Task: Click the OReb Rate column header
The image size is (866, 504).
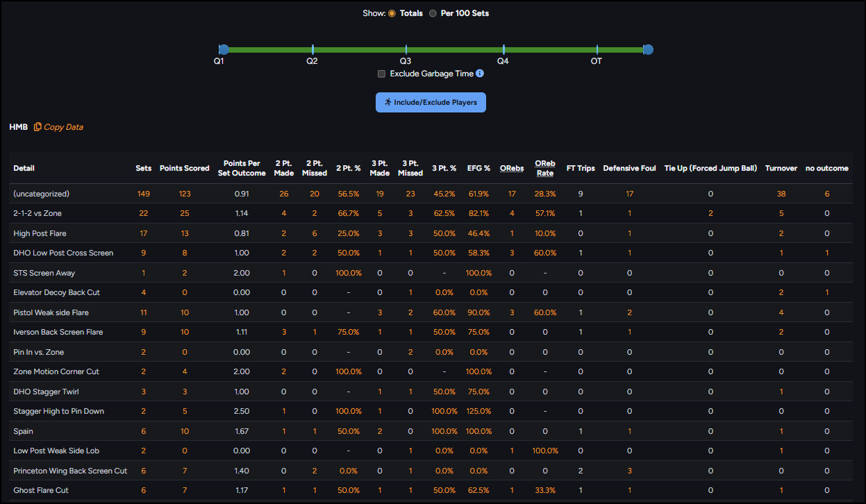Action: pyautogui.click(x=545, y=168)
